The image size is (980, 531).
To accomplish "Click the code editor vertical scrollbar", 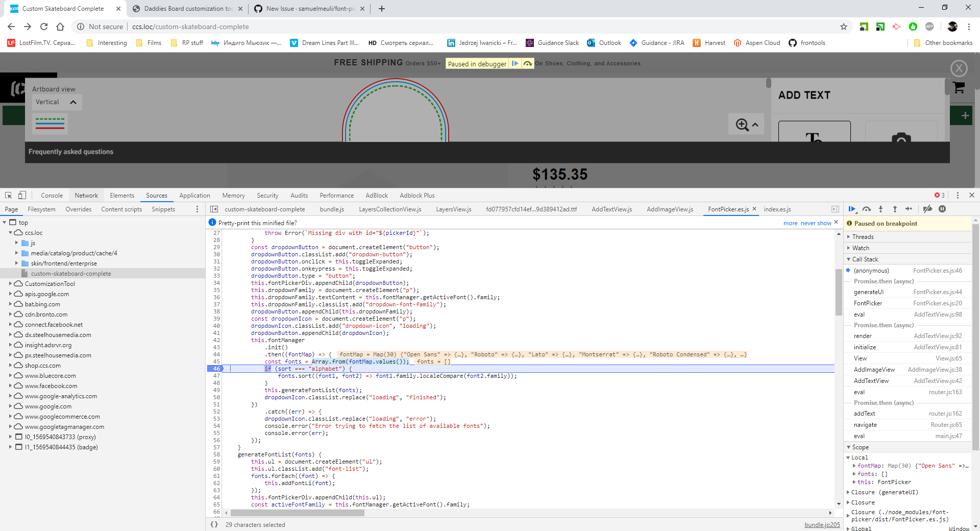I will pos(839,292).
